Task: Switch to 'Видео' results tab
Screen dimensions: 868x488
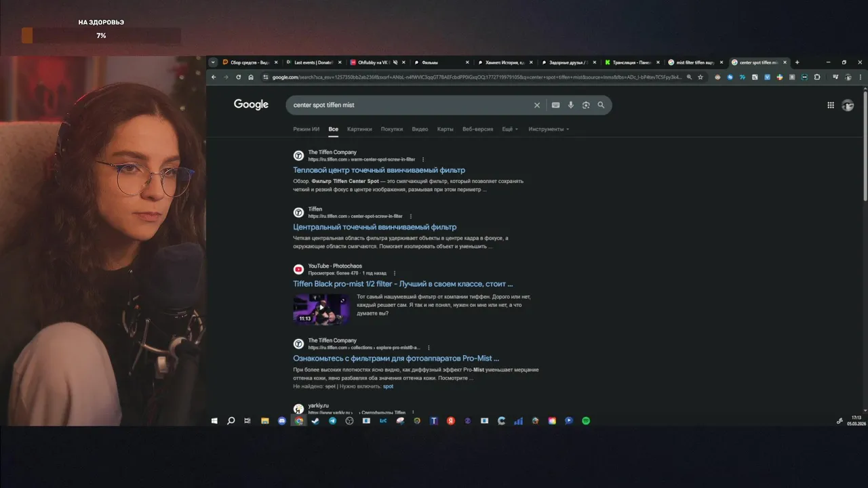Action: [420, 129]
